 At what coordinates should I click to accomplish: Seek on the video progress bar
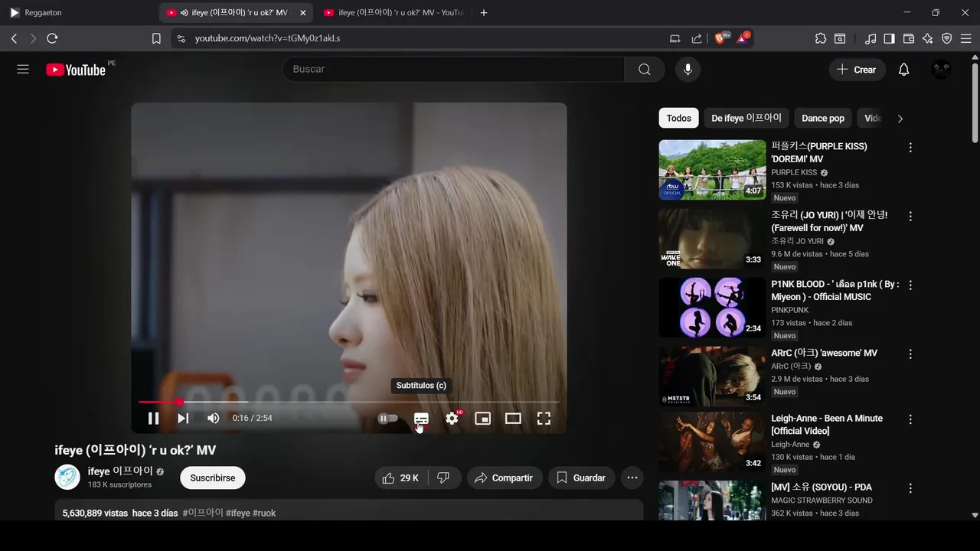pos(348,402)
